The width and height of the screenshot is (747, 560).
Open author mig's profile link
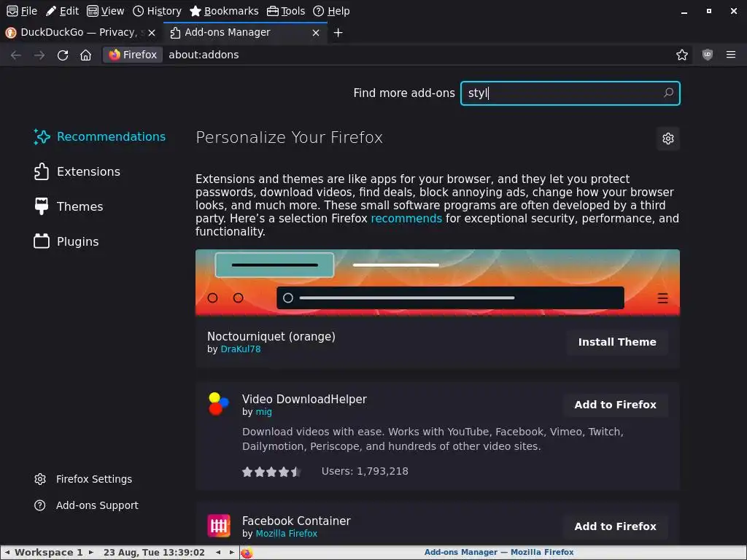point(263,412)
